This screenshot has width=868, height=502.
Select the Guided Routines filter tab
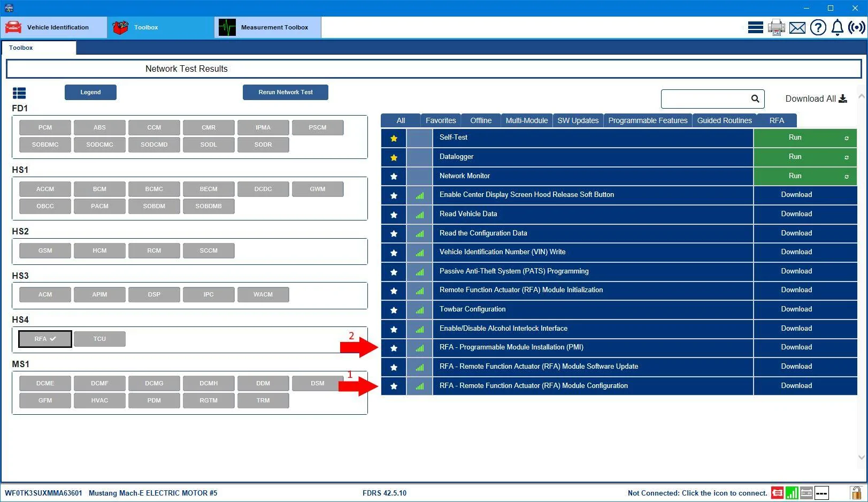click(724, 120)
